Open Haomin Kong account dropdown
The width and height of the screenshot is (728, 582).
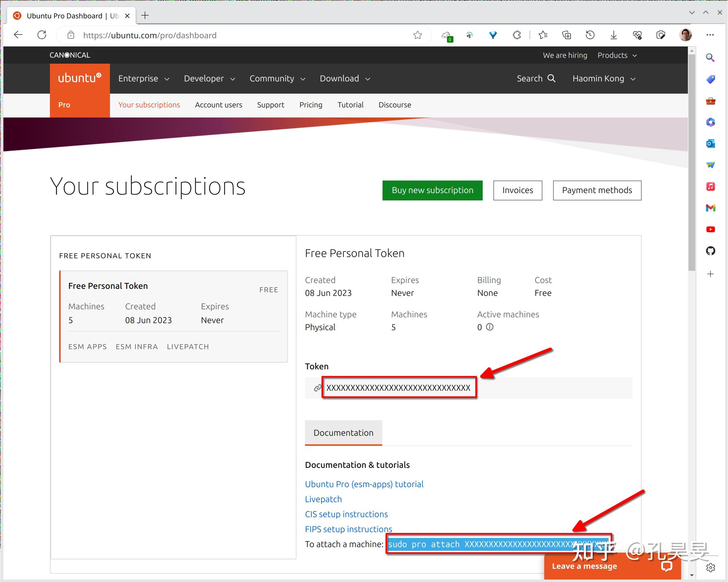[604, 79]
